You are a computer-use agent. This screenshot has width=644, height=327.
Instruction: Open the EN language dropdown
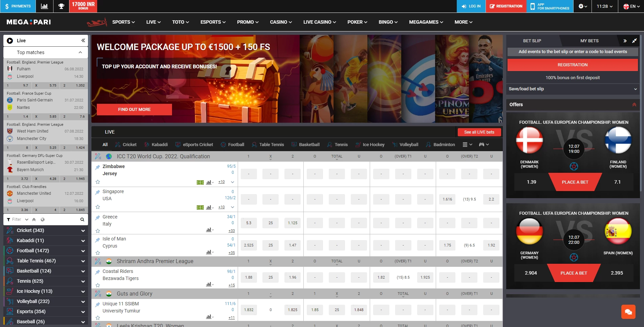631,6
